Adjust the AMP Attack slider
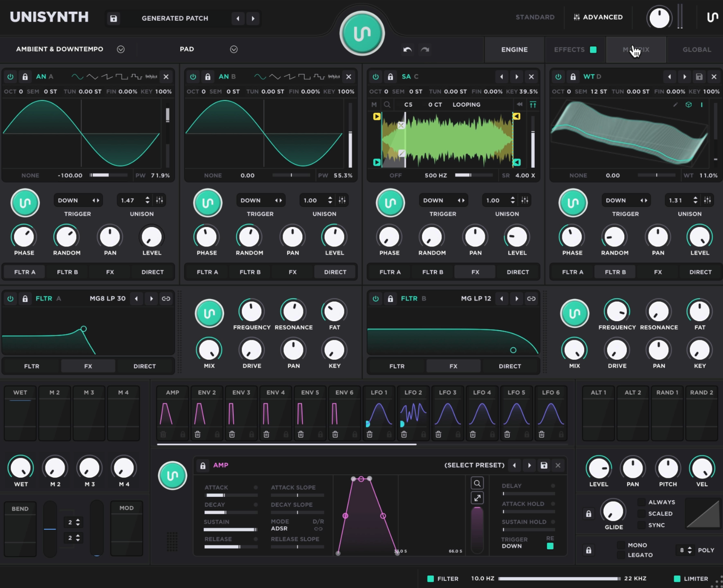 (232, 495)
